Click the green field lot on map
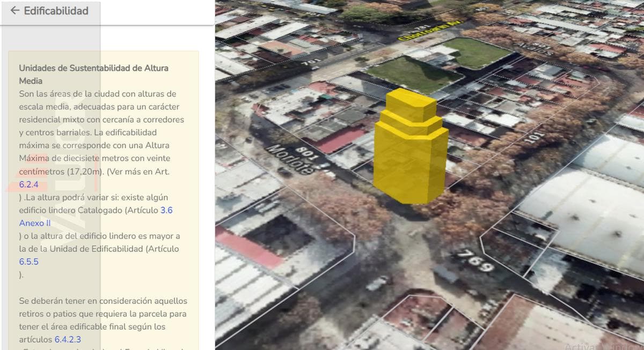This screenshot has width=644, height=350. (415, 74)
